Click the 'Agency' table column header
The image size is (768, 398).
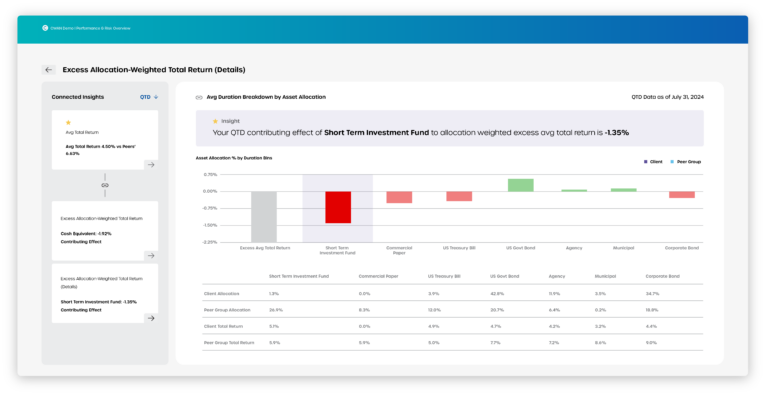557,276
